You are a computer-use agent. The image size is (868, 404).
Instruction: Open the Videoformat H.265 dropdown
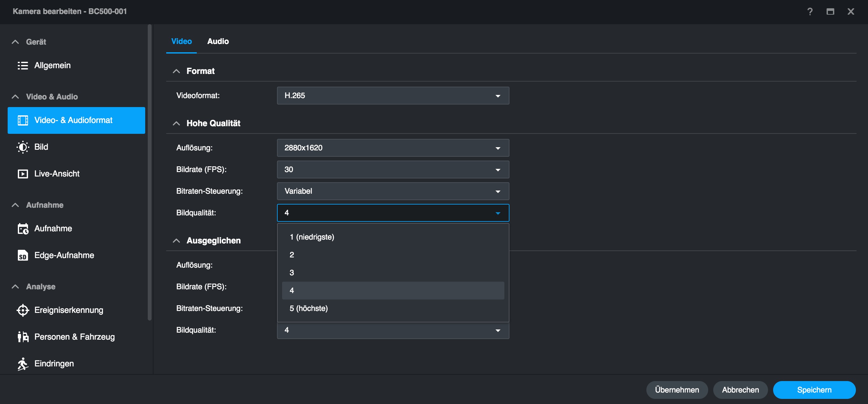pos(393,96)
